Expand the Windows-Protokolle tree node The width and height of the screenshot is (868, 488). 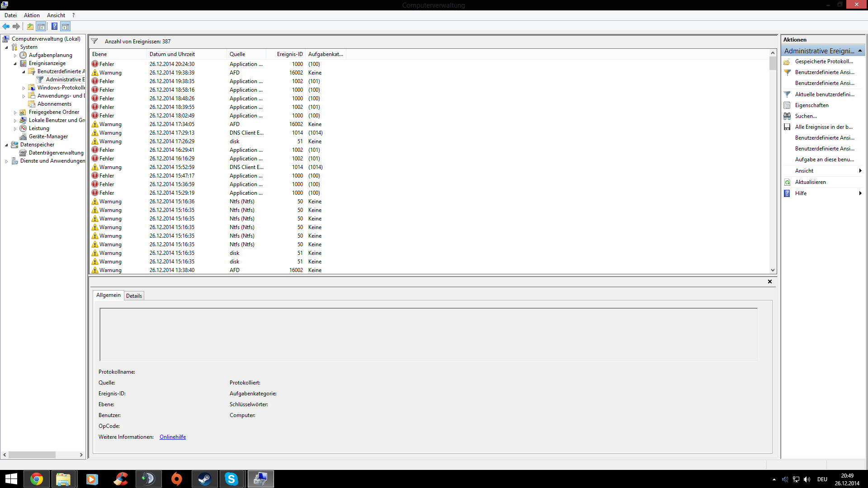[24, 88]
